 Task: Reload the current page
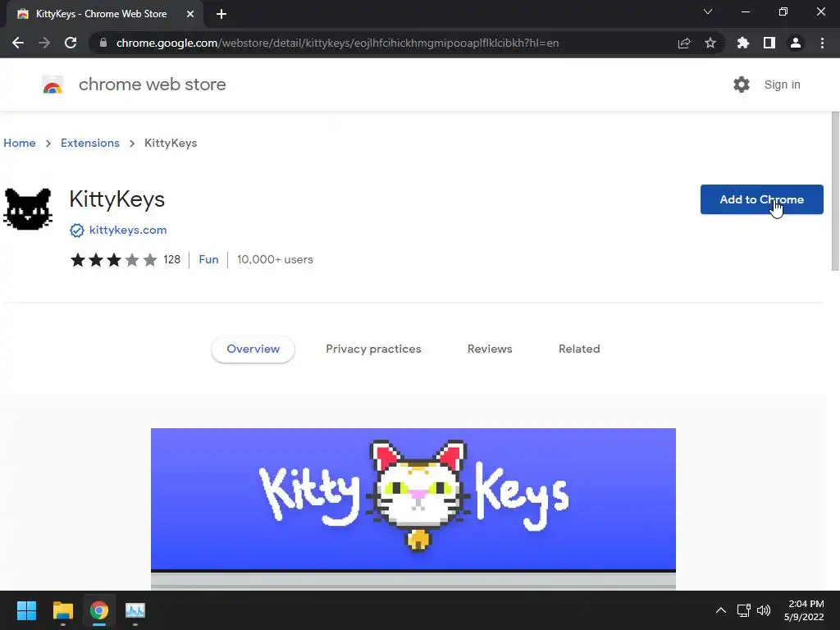point(71,43)
